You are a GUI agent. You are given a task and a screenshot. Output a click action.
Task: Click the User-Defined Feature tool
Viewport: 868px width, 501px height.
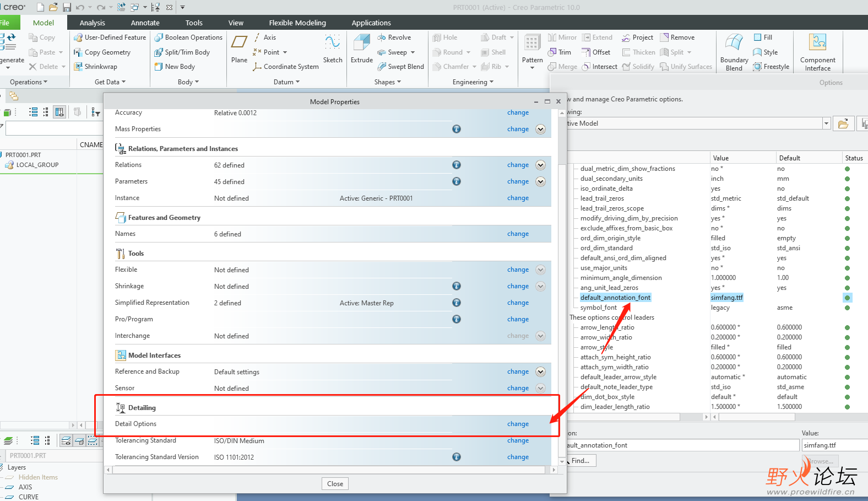click(110, 37)
